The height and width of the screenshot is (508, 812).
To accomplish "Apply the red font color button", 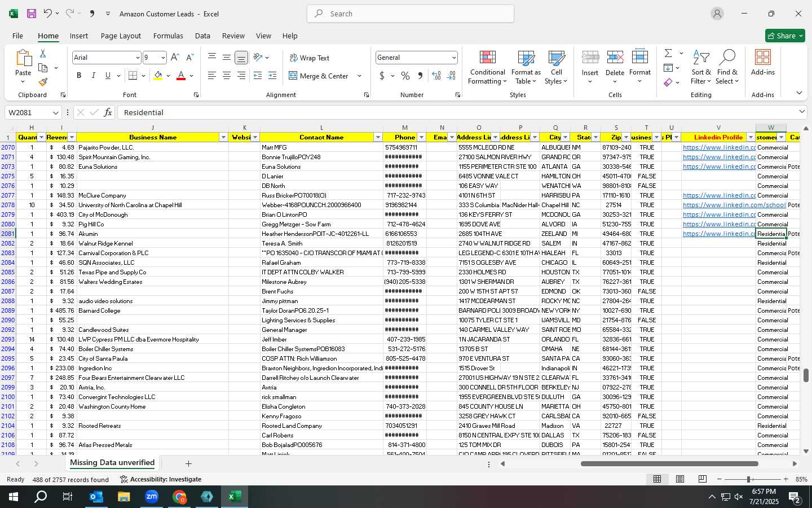I will coord(181,76).
